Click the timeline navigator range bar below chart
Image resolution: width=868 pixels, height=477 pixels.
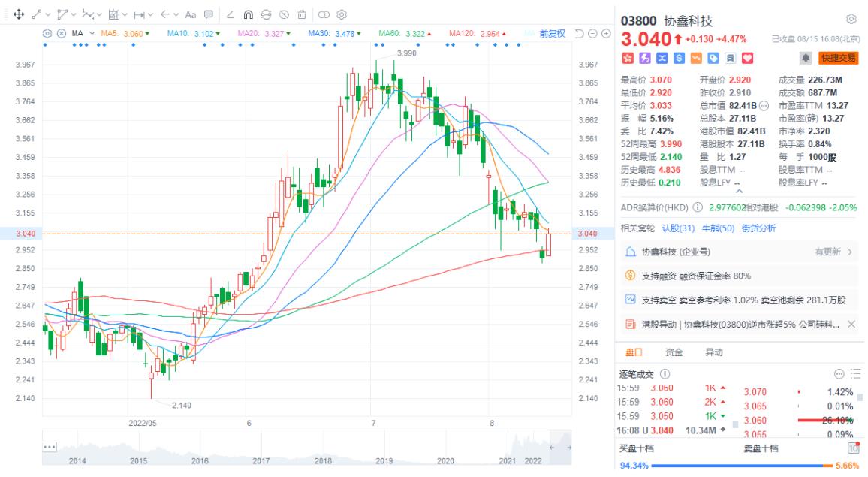click(300, 445)
